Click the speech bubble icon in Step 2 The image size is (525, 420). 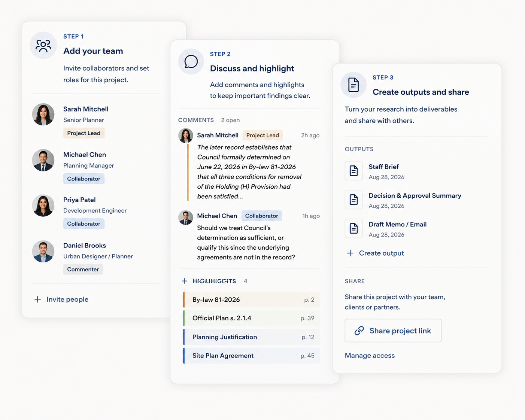click(191, 61)
